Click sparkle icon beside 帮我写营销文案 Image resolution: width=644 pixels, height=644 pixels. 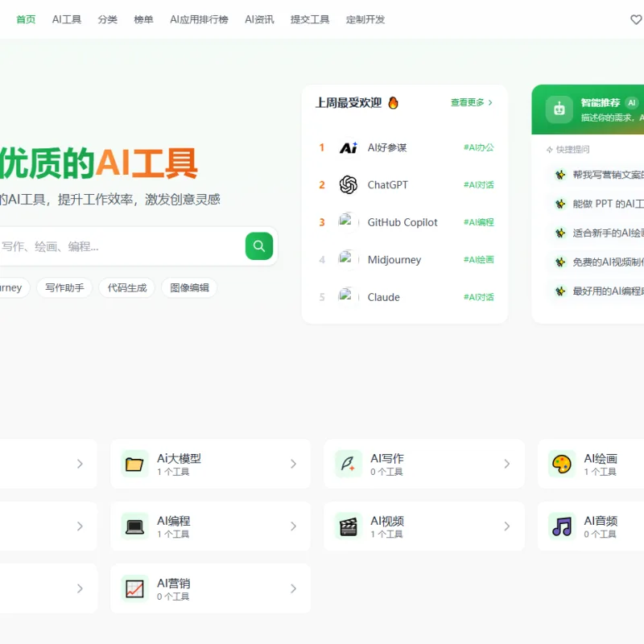point(560,175)
